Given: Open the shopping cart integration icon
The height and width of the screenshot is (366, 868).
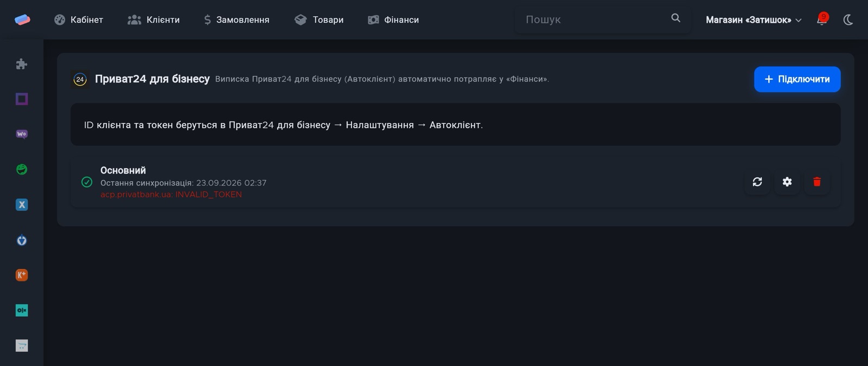Looking at the screenshot, I should pyautogui.click(x=22, y=345).
